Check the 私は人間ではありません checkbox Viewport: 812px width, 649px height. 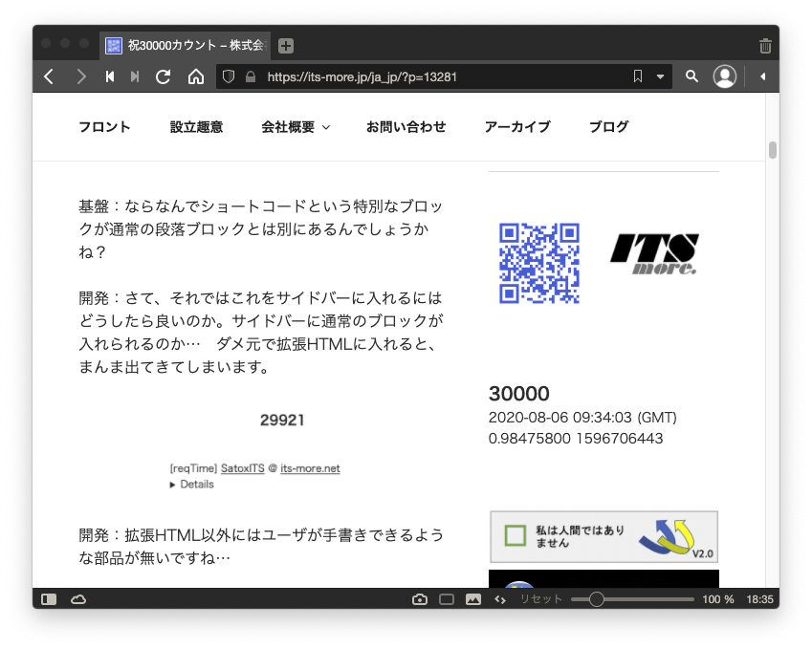click(516, 535)
